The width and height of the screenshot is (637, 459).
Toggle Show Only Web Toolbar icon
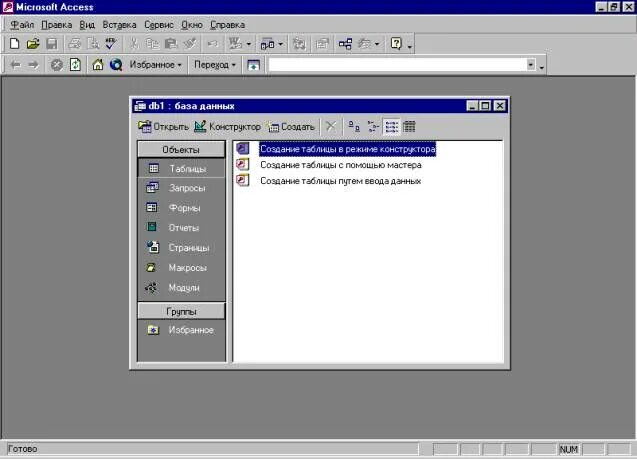(x=254, y=65)
